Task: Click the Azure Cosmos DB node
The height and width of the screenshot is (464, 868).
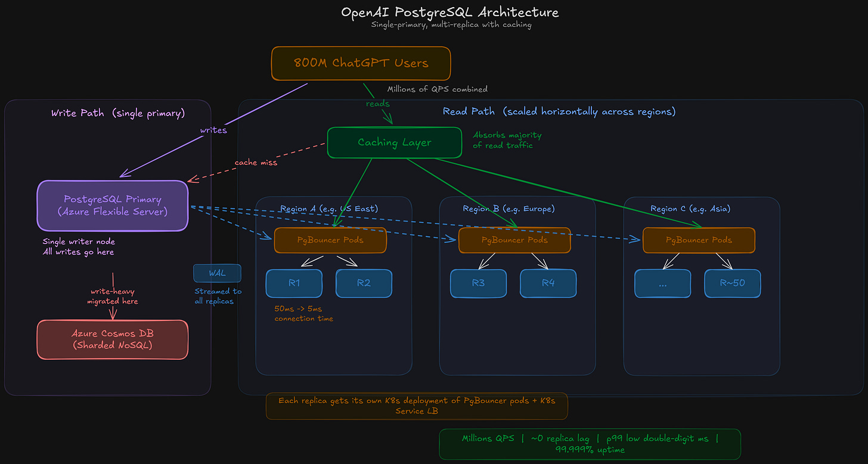Action: tap(112, 339)
